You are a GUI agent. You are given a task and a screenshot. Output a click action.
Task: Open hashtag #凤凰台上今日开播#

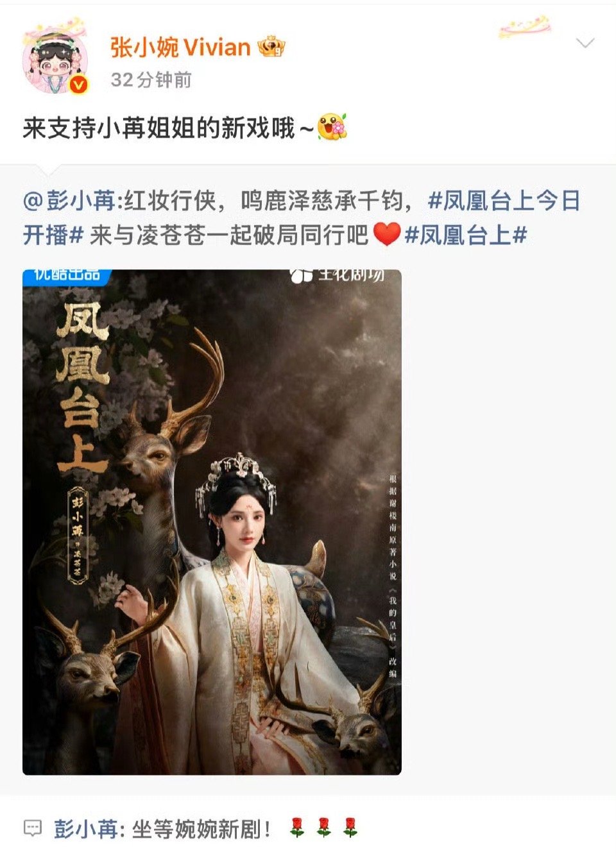(302, 218)
